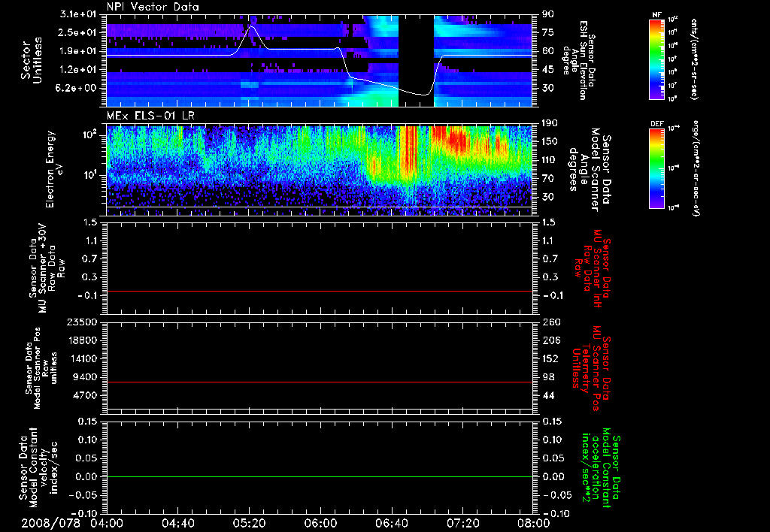Click the '44' telemetry axis value
The width and height of the screenshot is (770, 532).
coord(547,395)
